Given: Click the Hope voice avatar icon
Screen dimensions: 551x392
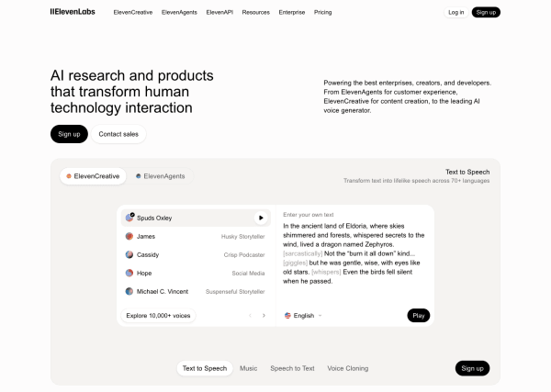Looking at the screenshot, I should click(x=129, y=273).
